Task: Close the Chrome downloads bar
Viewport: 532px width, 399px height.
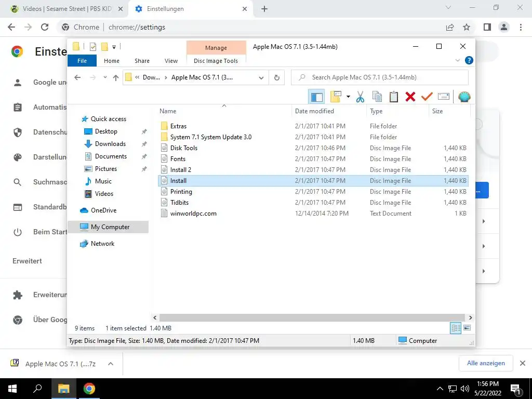Action: (x=523, y=363)
